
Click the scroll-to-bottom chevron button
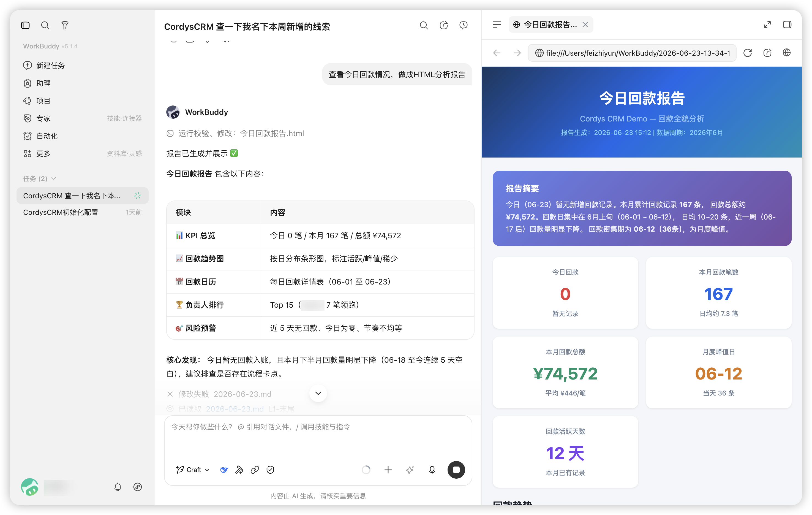318,393
